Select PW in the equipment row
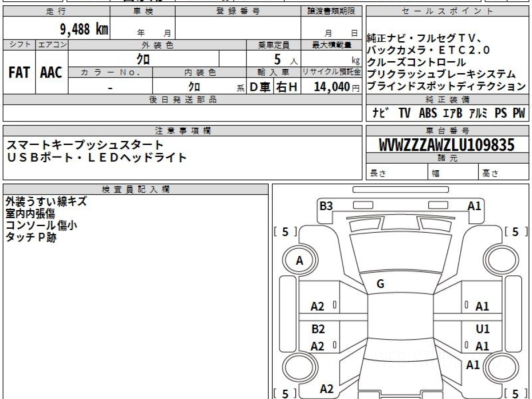532x399 pixels. pos(519,113)
